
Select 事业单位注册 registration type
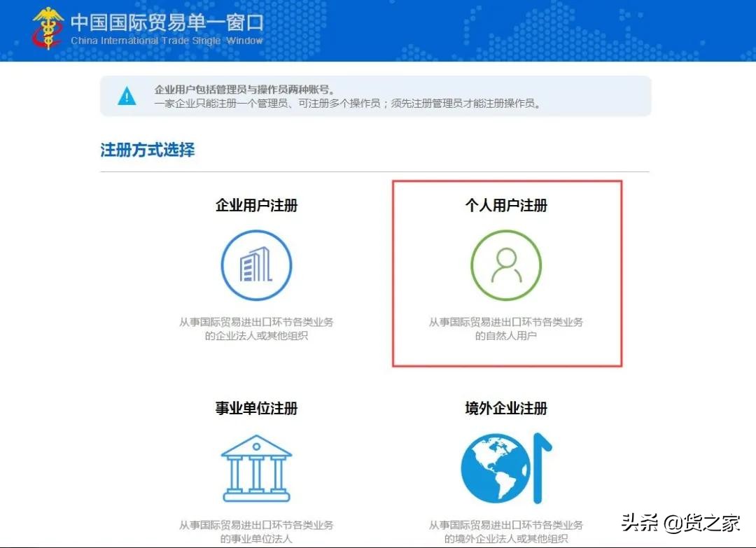pos(256,408)
